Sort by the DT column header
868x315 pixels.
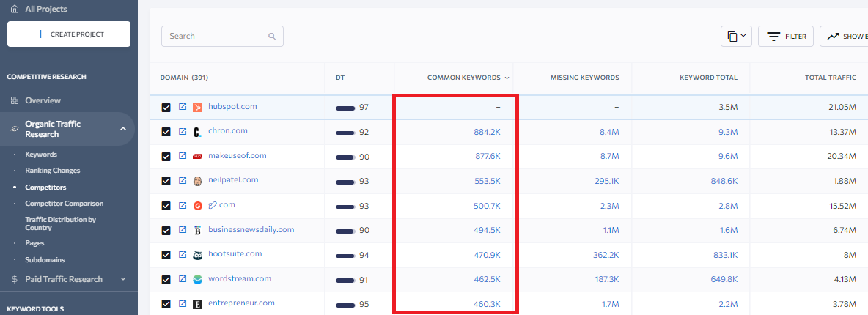click(340, 78)
